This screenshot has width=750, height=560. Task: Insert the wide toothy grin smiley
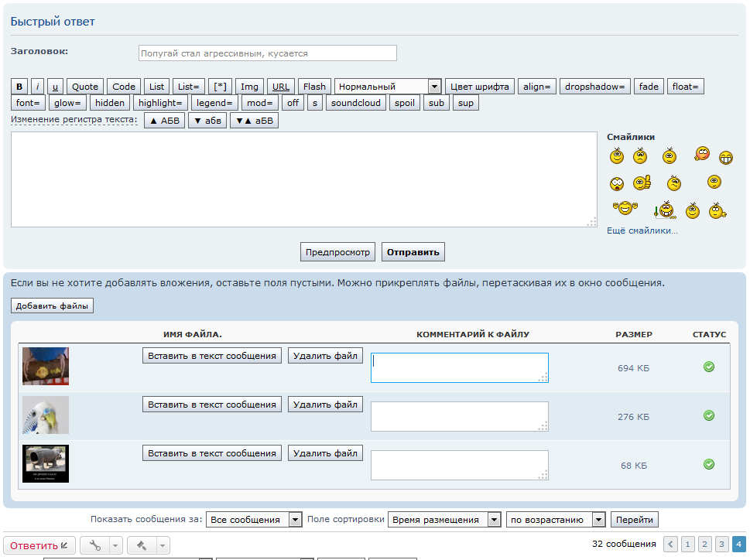point(726,158)
